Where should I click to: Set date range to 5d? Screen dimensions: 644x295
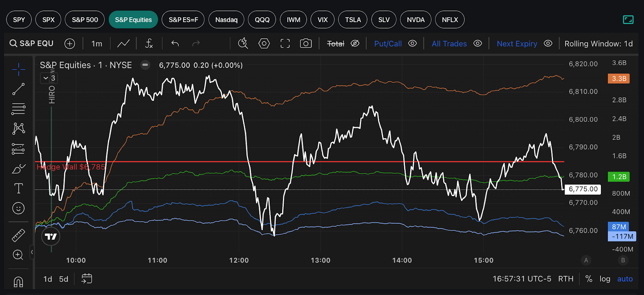(x=64, y=279)
